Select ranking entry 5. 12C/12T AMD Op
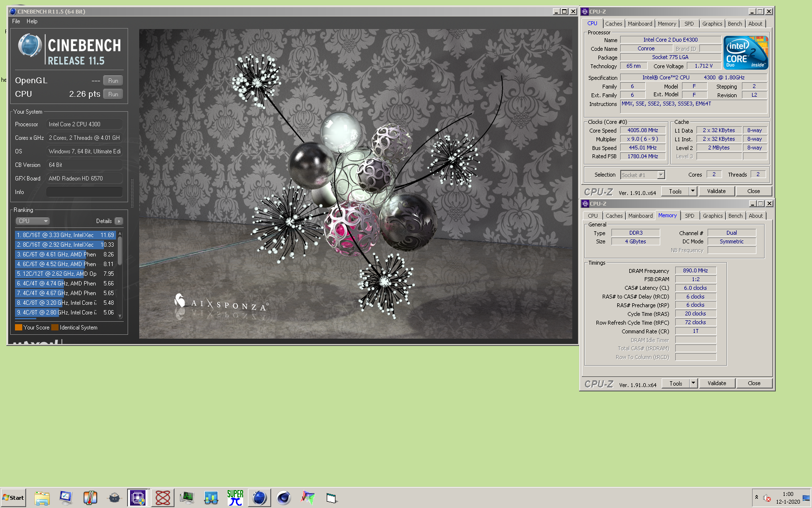 tap(65, 274)
